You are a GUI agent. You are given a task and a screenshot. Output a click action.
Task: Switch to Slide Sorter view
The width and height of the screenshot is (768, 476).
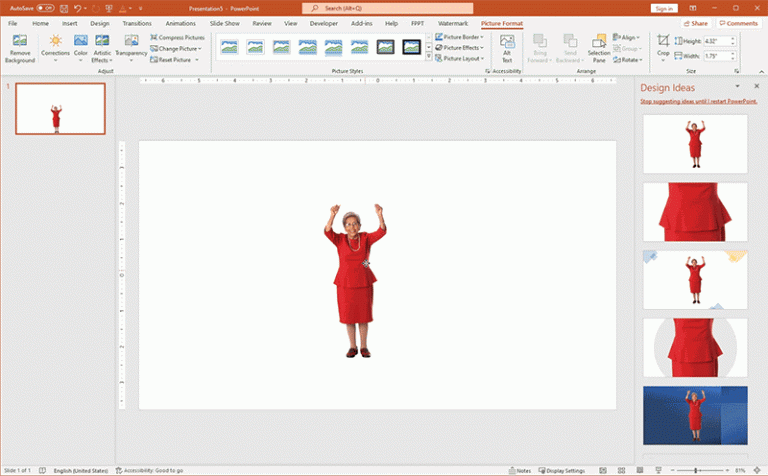(x=621, y=471)
